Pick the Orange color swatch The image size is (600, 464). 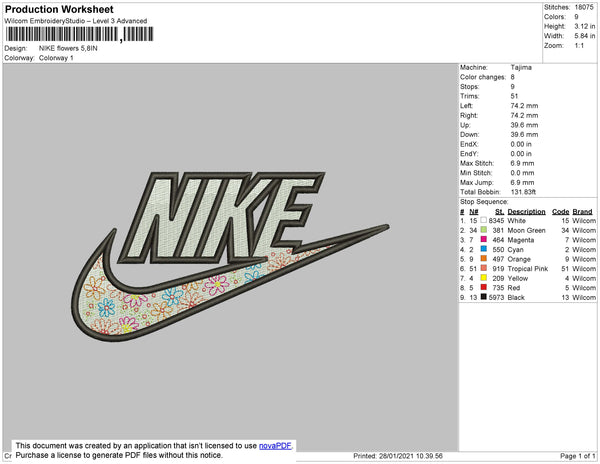pyautogui.click(x=484, y=259)
